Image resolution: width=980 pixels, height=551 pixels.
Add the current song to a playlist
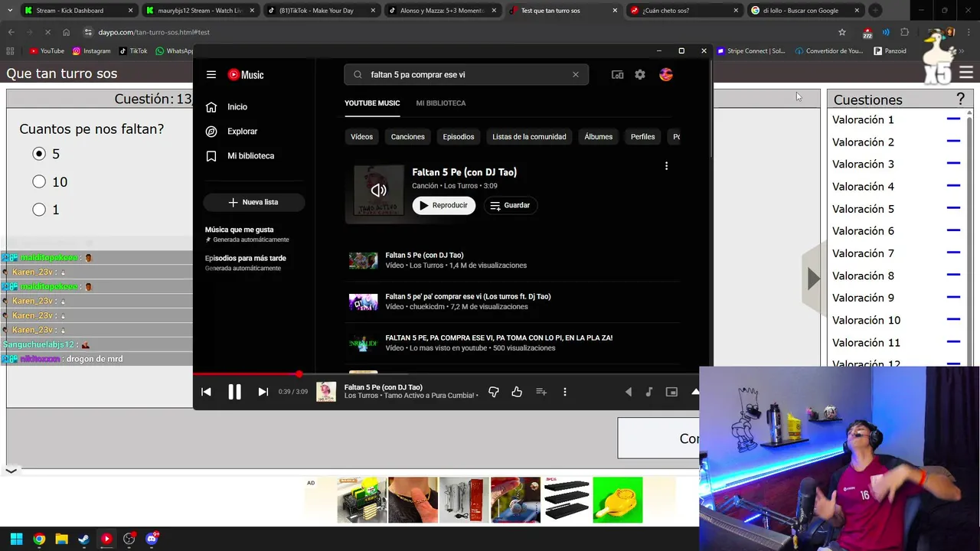(541, 392)
